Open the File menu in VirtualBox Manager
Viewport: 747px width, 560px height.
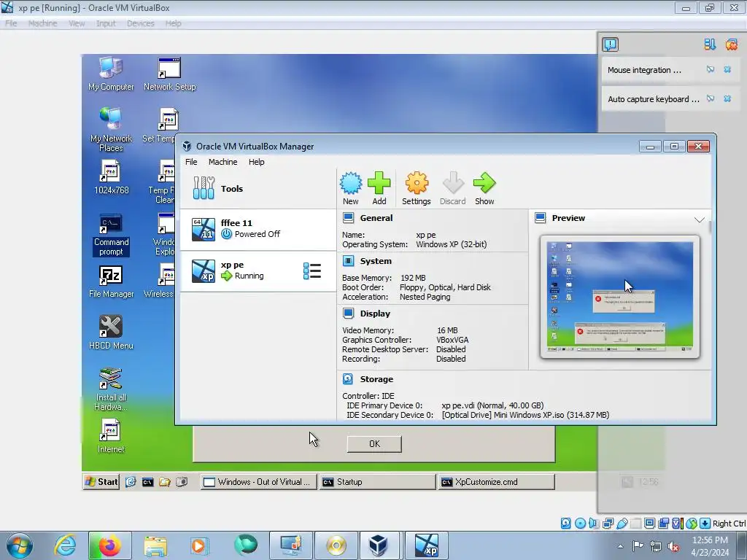[x=191, y=162]
